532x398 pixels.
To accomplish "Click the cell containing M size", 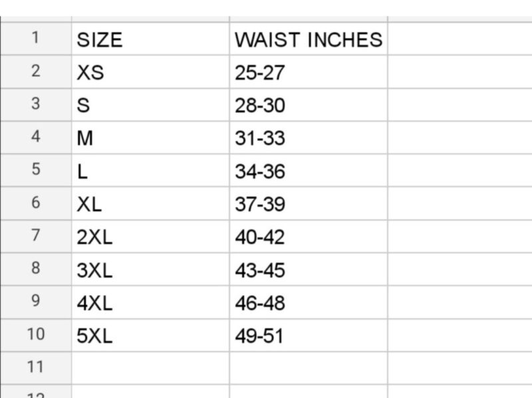I will click(x=150, y=138).
